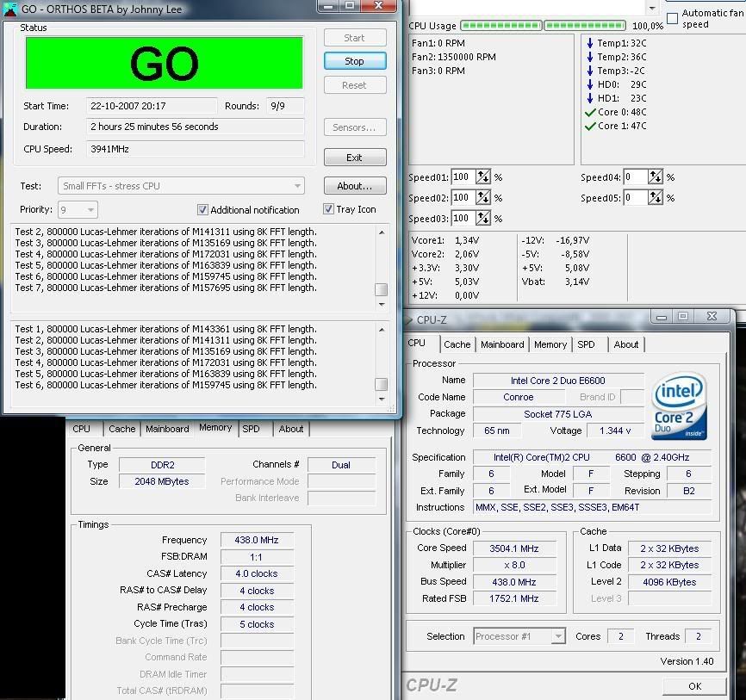
Task: Click the lower log's scroll-down arrow
Action: (382, 399)
